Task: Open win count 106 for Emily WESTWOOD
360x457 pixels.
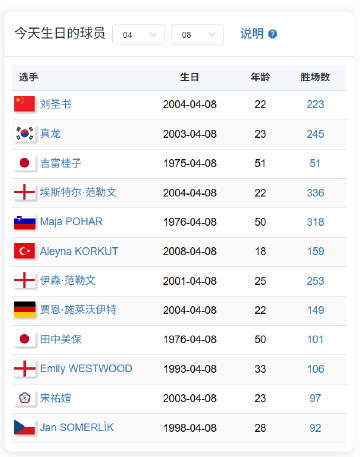Action: pyautogui.click(x=315, y=369)
